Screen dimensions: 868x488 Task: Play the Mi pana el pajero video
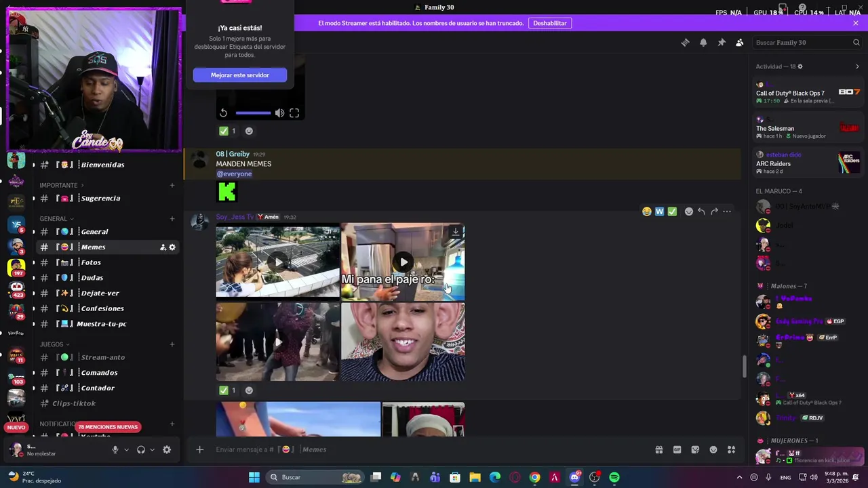click(403, 262)
